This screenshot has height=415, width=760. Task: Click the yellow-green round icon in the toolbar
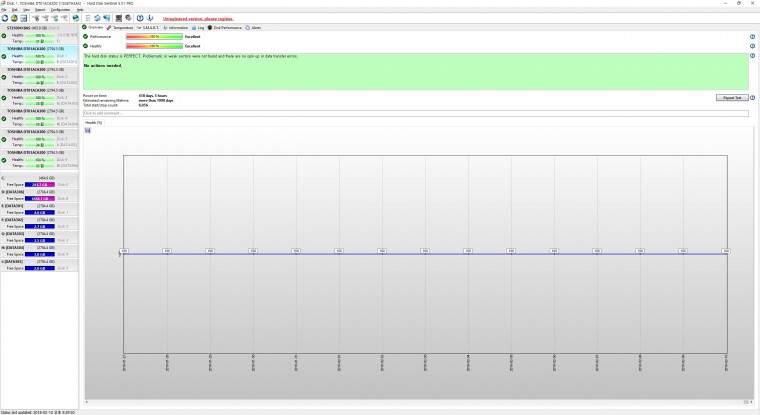point(14,18)
